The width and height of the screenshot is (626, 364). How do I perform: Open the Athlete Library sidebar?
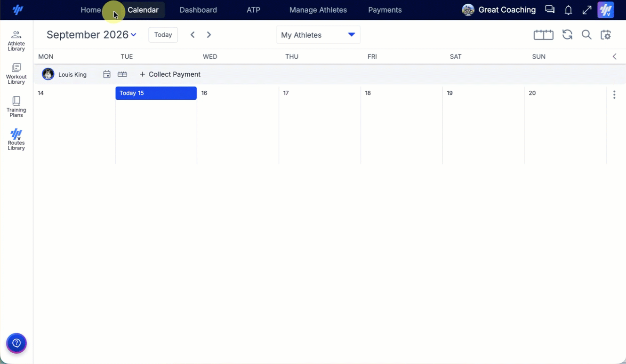click(x=16, y=41)
